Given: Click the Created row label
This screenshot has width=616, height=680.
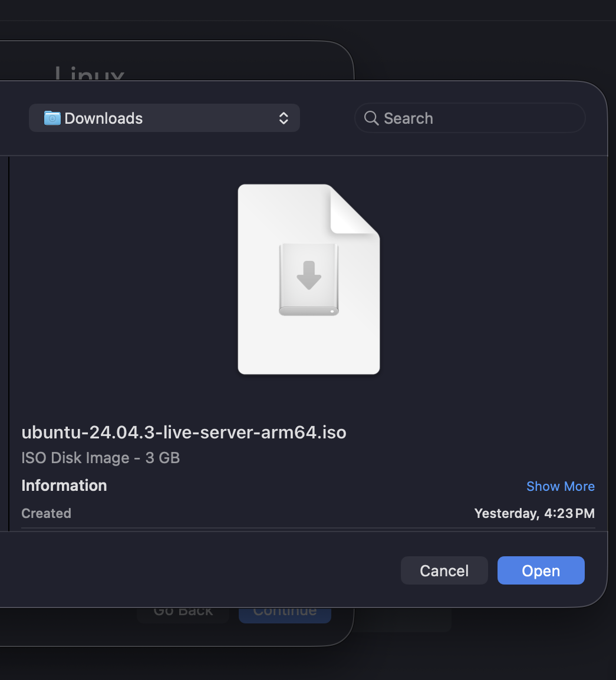Looking at the screenshot, I should tap(46, 513).
